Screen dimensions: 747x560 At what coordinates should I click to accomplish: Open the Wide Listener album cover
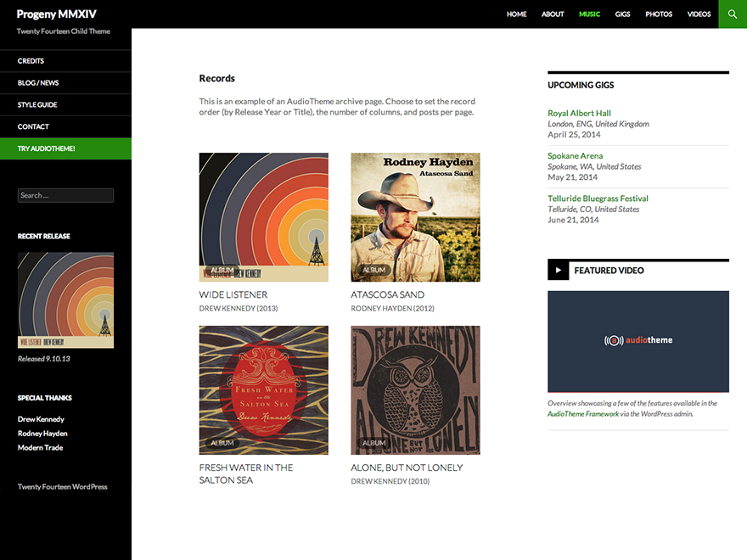coord(263,217)
